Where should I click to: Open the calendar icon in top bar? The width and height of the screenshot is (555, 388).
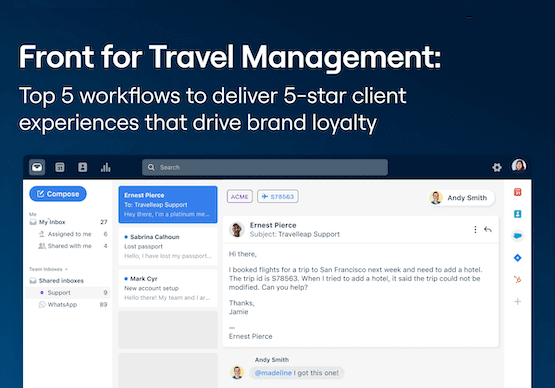click(60, 167)
